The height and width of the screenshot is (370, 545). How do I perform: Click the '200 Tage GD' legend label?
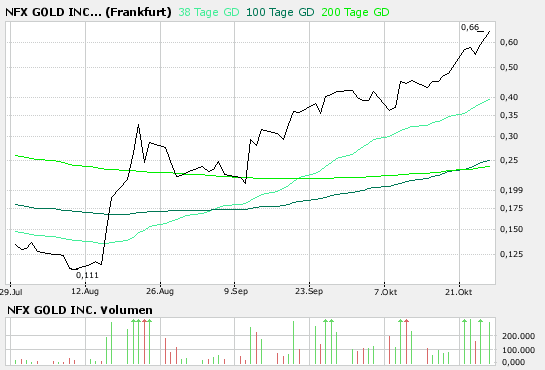(x=355, y=13)
